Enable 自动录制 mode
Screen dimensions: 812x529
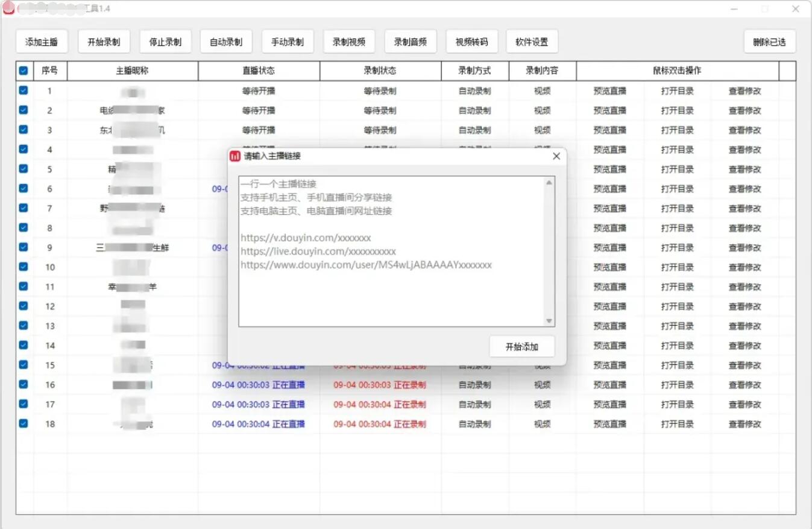click(x=227, y=41)
